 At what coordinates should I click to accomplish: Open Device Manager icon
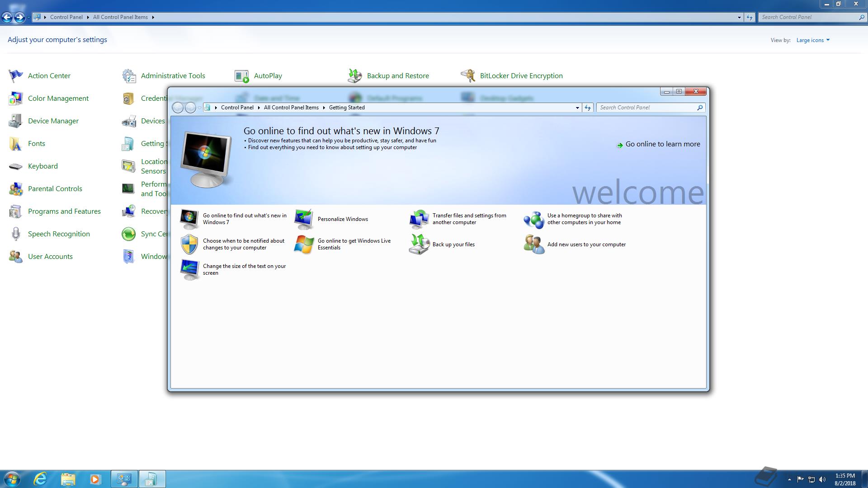[x=16, y=121]
